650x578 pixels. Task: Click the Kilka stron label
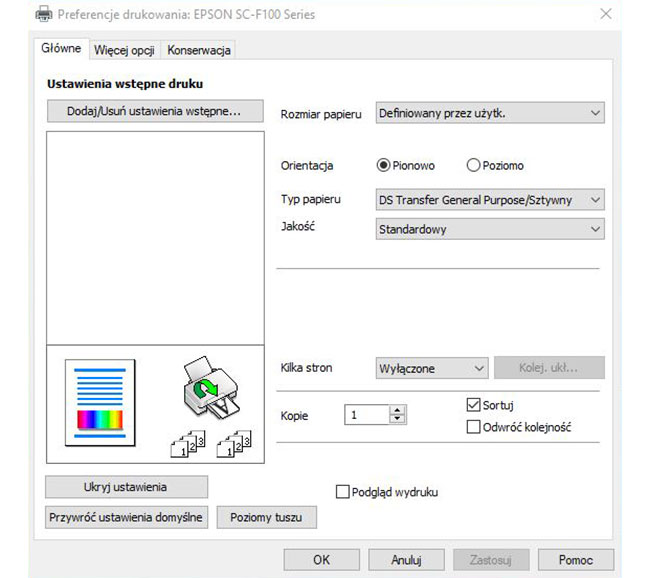pyautogui.click(x=306, y=368)
